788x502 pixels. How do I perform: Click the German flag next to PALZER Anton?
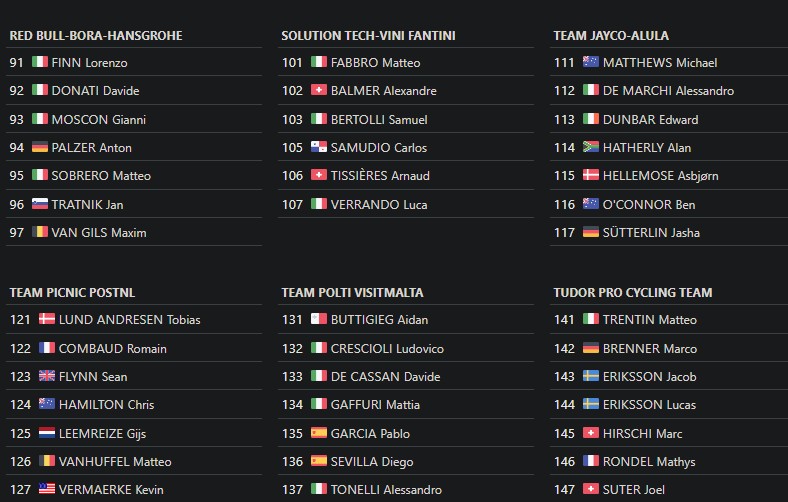click(40, 147)
